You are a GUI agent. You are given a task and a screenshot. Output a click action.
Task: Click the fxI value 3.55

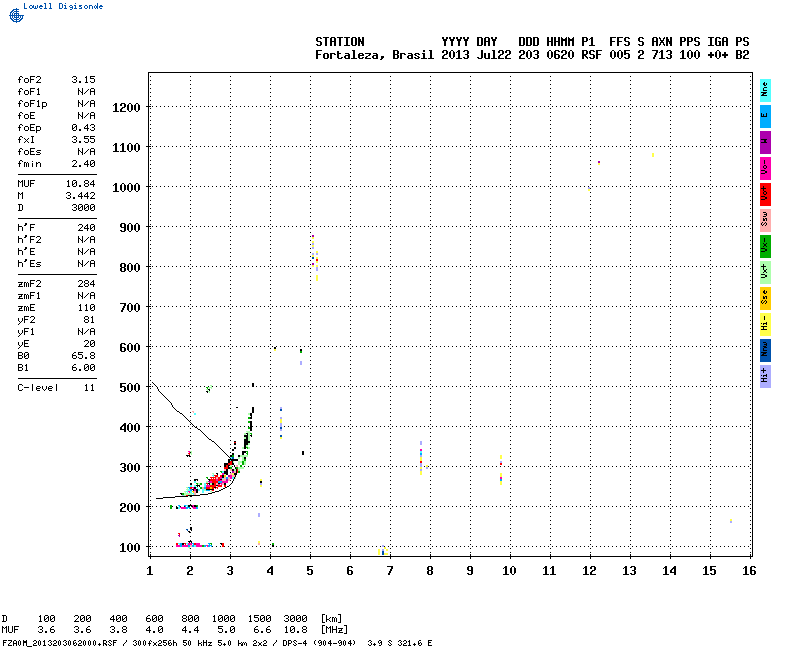pyautogui.click(x=83, y=140)
